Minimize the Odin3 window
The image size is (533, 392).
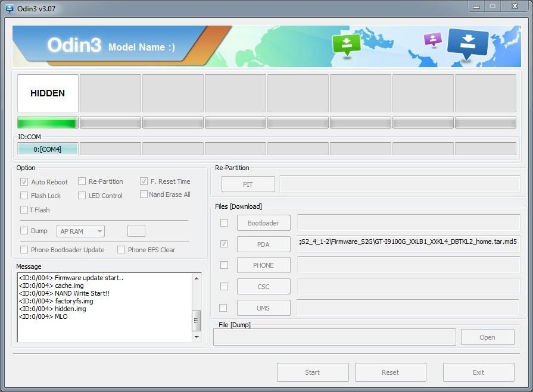476,7
